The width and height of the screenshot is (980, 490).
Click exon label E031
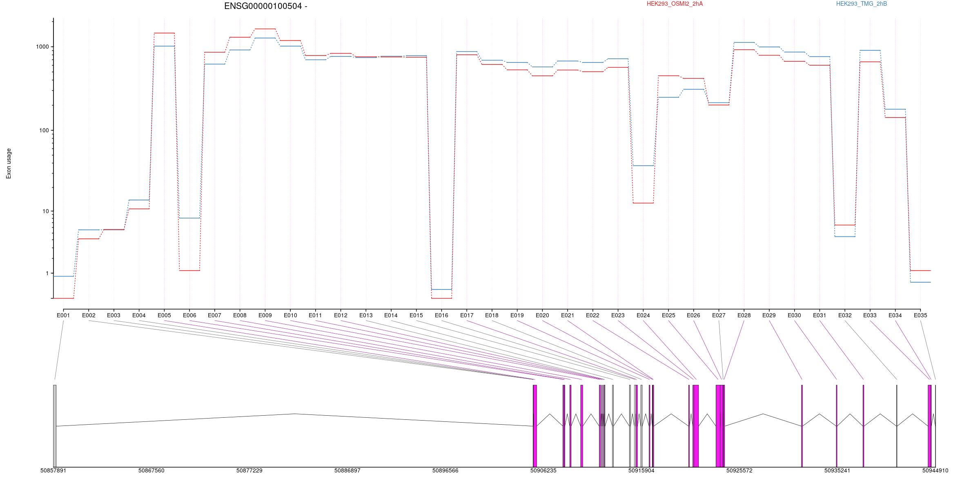(820, 315)
